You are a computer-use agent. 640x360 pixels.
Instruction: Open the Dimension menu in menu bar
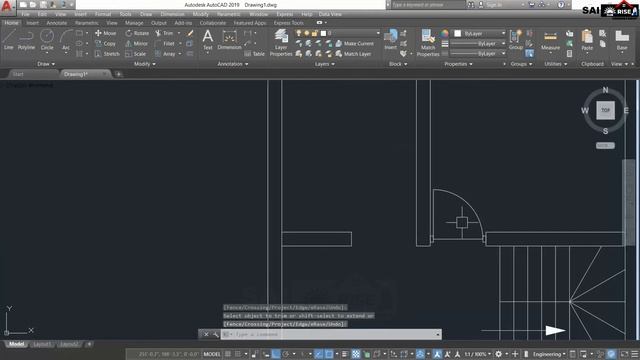coord(172,14)
